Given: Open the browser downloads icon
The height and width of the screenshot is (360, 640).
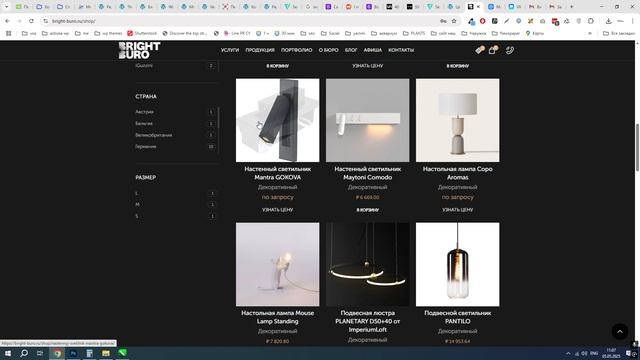Looking at the screenshot, I should pyautogui.click(x=608, y=21).
